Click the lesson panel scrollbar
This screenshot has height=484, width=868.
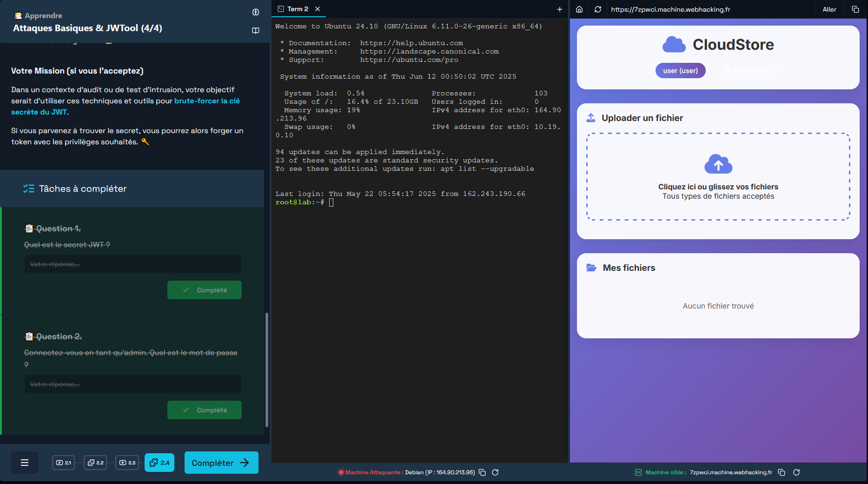(267, 370)
